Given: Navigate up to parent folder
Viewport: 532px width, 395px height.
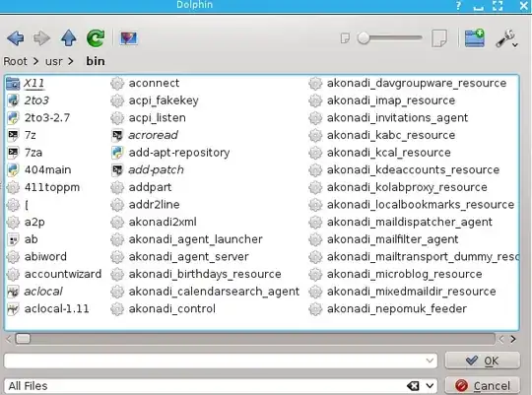Looking at the screenshot, I should coord(68,37).
